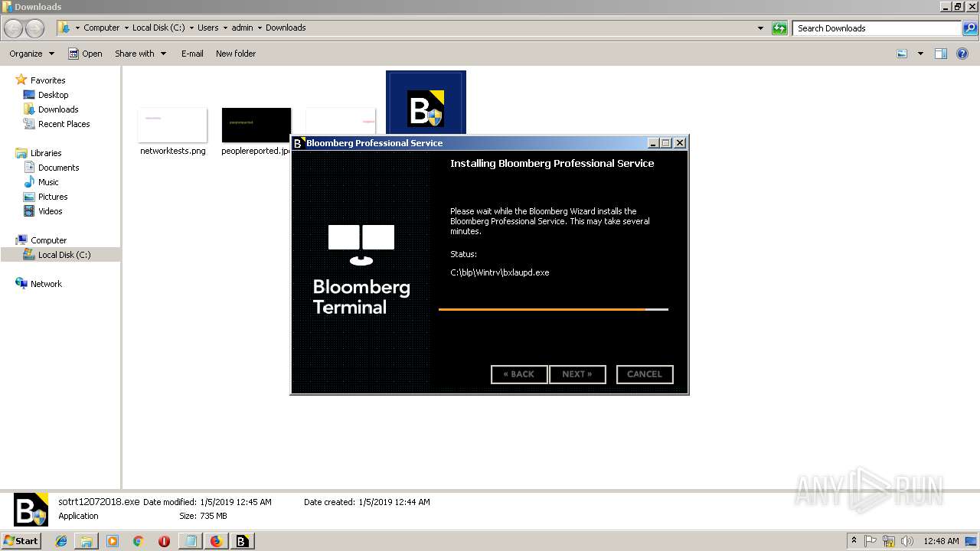This screenshot has width=980, height=551.
Task: Click the network tray icon
Action: coord(890,541)
